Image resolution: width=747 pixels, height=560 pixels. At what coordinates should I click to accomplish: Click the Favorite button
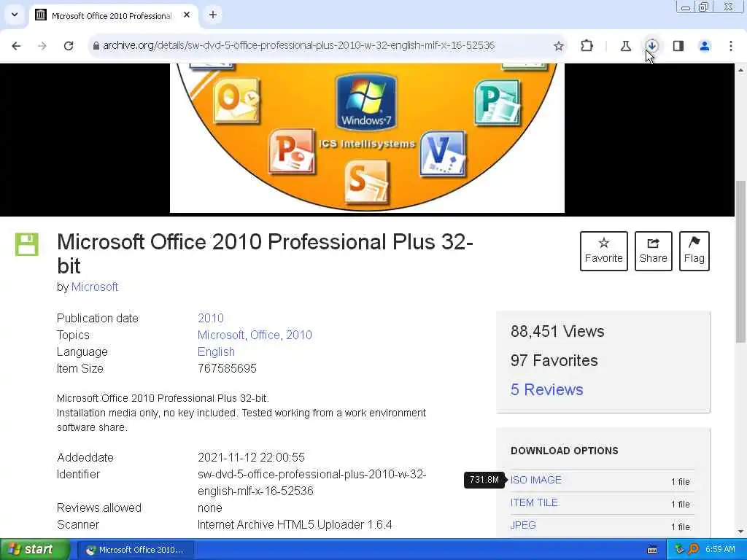point(603,251)
